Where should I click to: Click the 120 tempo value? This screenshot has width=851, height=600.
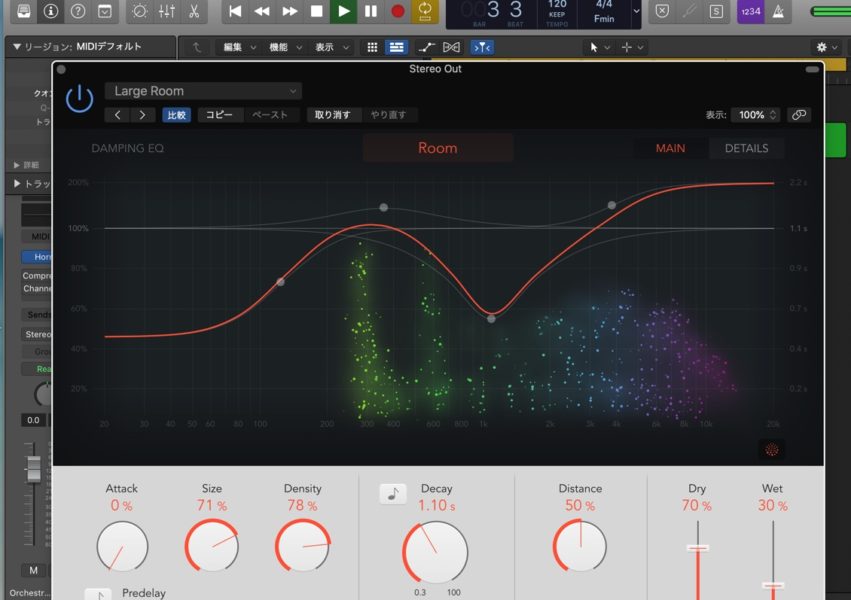557,4
